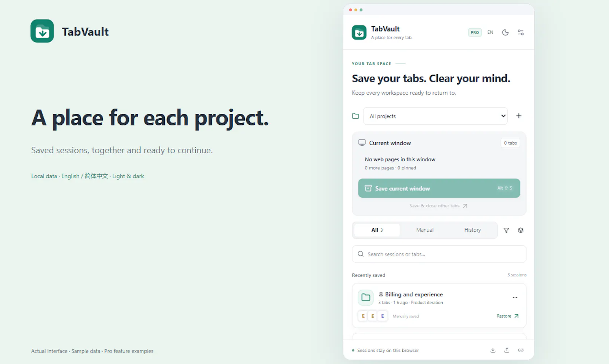609x364 pixels.
Task: Click 'No web pages in this window' text
Action: point(400,159)
